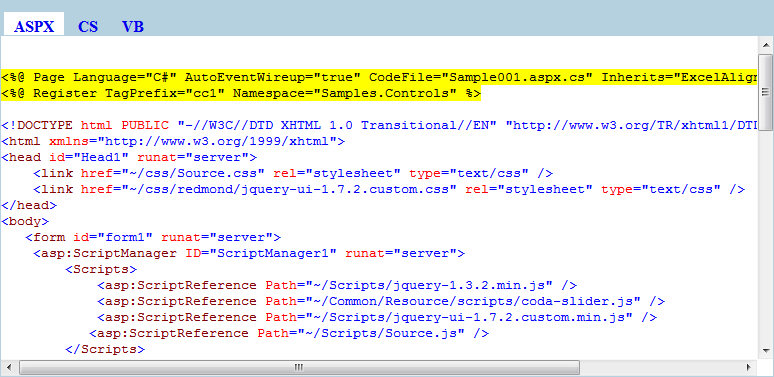The image size is (774, 377).
Task: Click the vertical scrollbar down arrow
Action: tap(766, 350)
